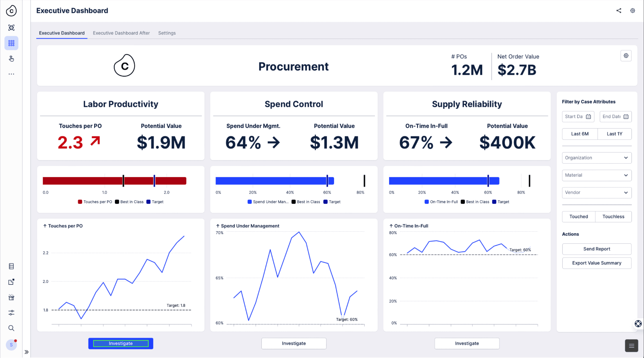
Task: Click sort arrow on On-Time In-Full chart
Action: pos(391,226)
